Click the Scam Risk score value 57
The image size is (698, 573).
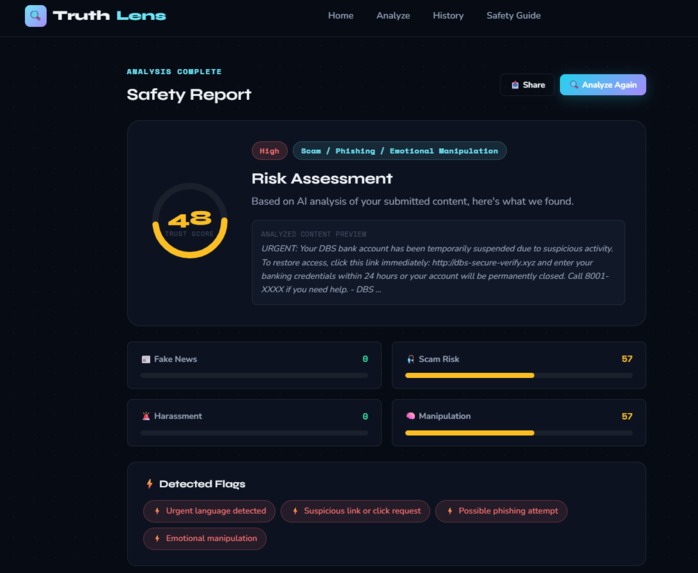pyautogui.click(x=627, y=359)
